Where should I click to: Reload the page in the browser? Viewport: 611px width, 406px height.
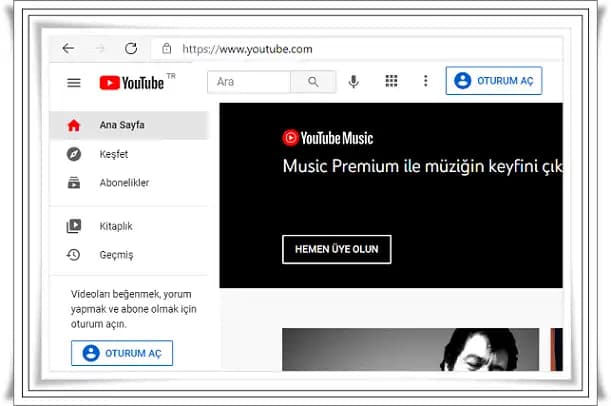pos(131,48)
